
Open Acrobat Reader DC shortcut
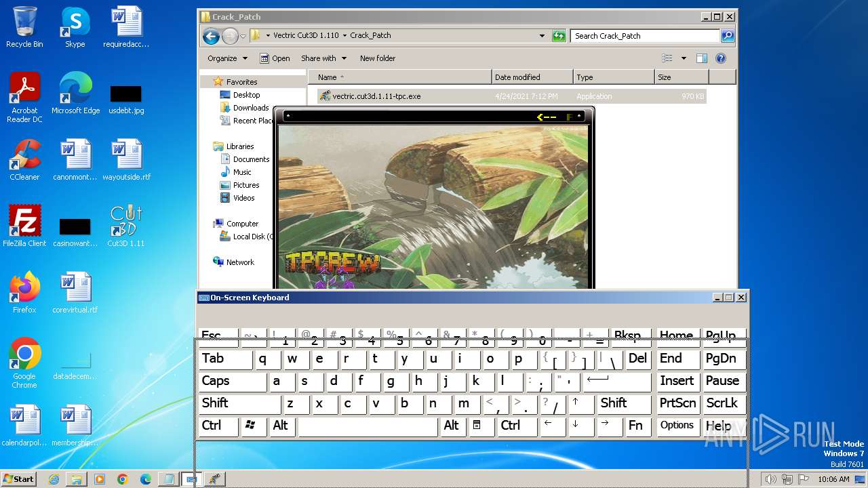click(x=24, y=98)
